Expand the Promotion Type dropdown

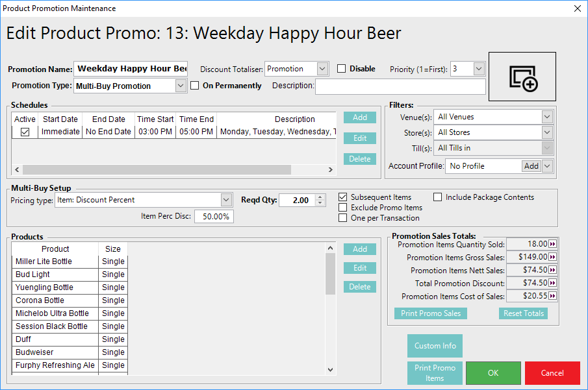tap(181, 86)
